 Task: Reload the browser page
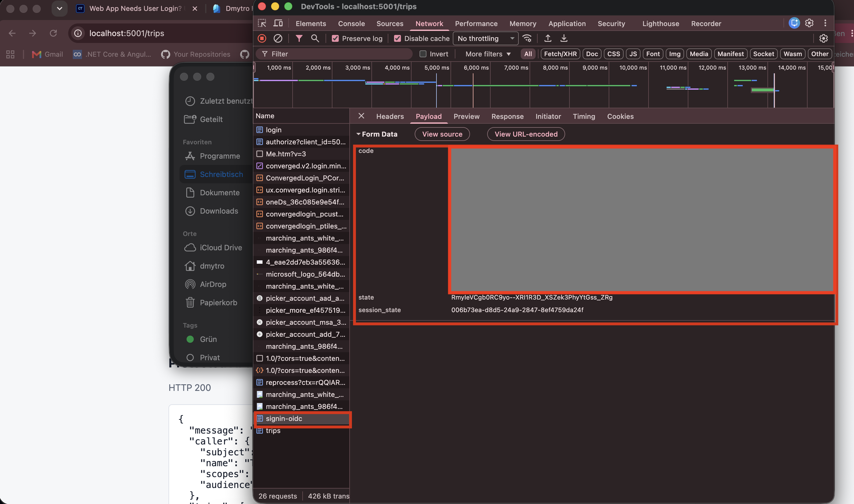click(x=53, y=33)
